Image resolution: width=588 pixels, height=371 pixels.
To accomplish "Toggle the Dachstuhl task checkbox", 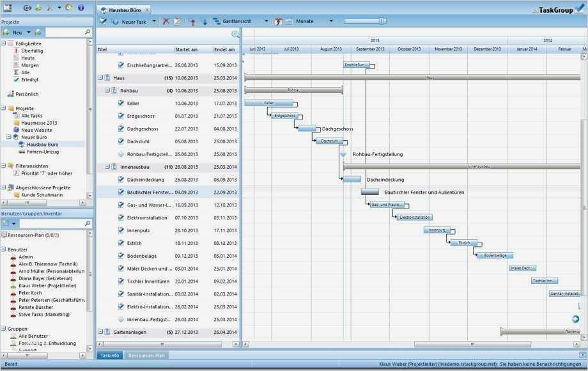I will click(x=121, y=141).
